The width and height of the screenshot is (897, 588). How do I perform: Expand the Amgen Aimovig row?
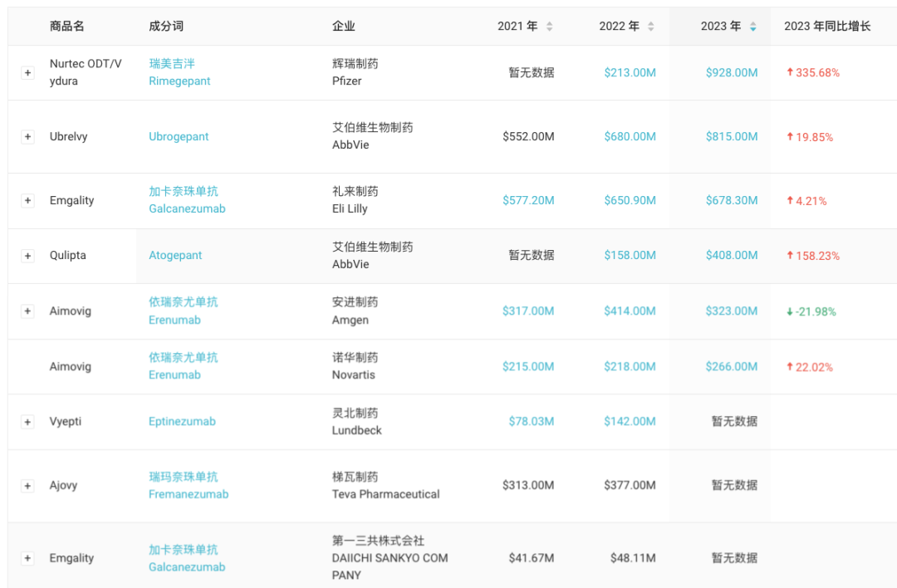(x=27, y=311)
